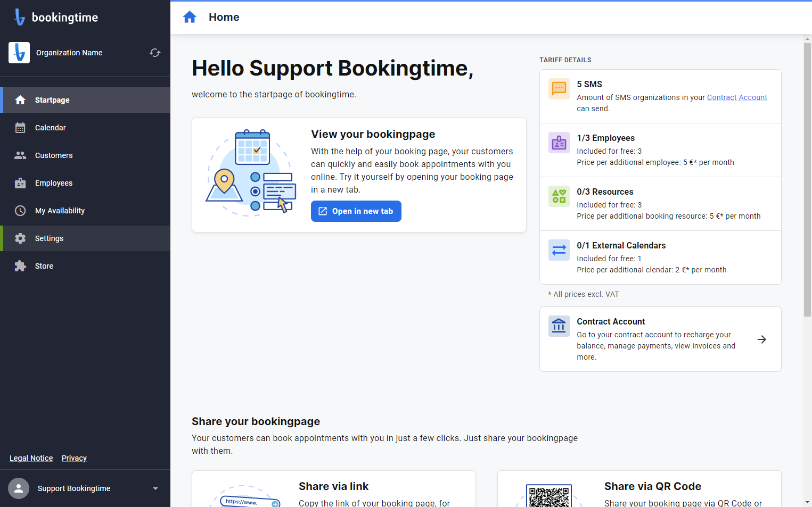
Task: Click the scrollbar up arrow
Action: point(807,39)
